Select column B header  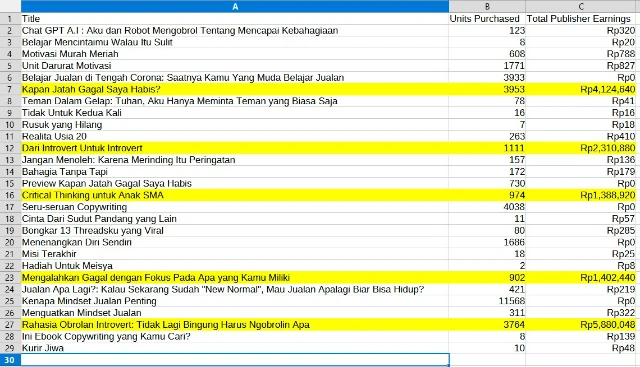point(487,6)
